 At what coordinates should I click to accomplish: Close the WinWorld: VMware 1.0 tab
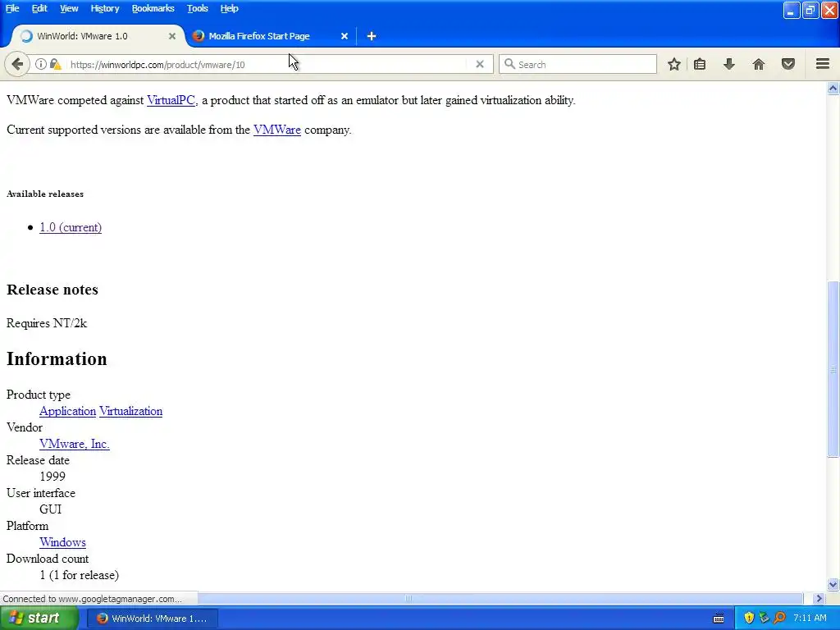coord(172,36)
